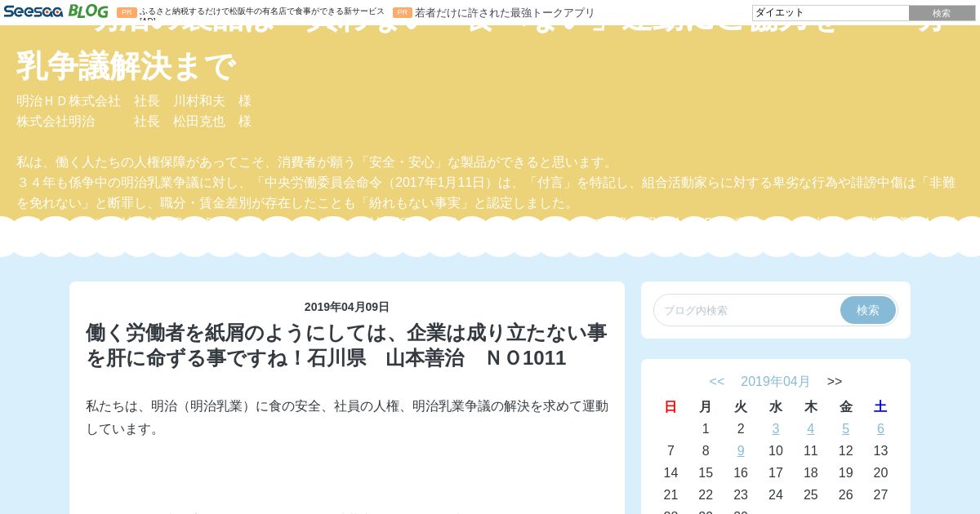Click calendar date 27

coord(880,494)
